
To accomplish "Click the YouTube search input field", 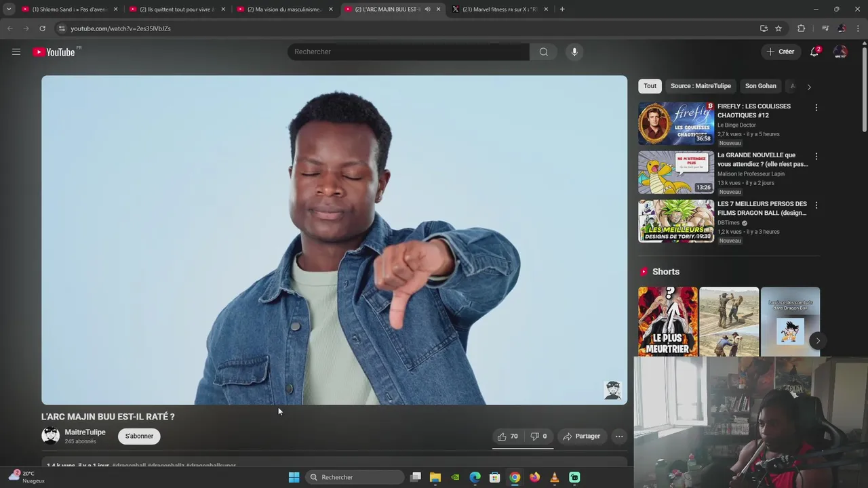I will pyautogui.click(x=408, y=52).
